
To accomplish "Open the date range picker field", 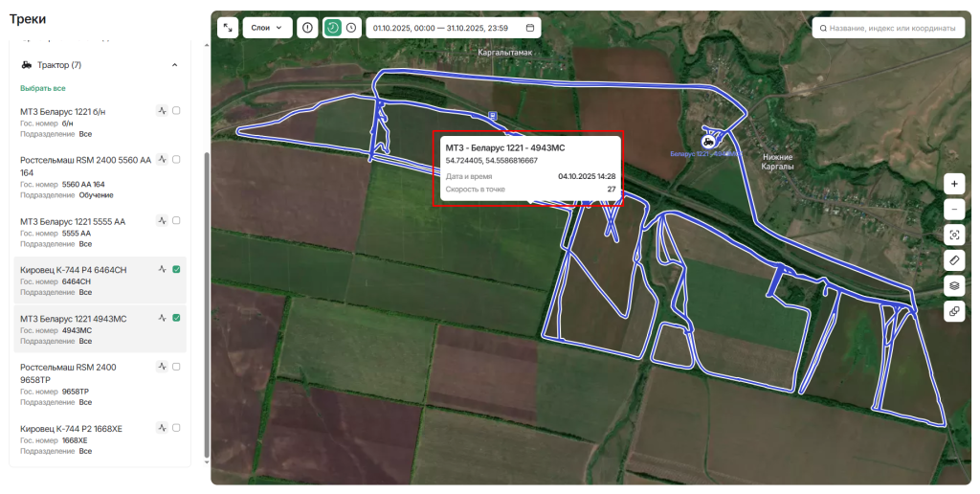I will click(453, 28).
